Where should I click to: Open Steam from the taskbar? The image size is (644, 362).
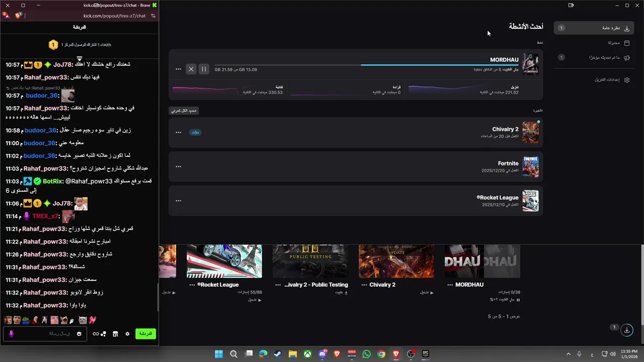tap(278, 354)
